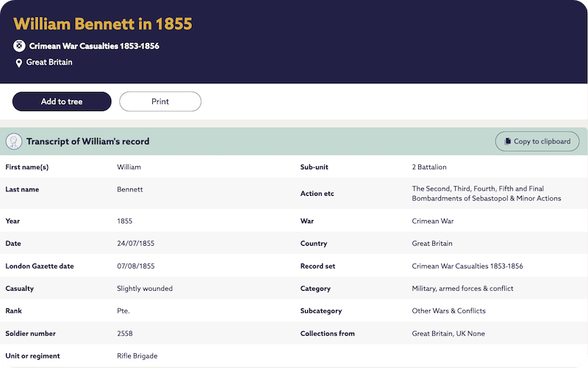Click the London Gazette date 07/08/1855
This screenshot has height=368, width=588.
[x=135, y=266]
